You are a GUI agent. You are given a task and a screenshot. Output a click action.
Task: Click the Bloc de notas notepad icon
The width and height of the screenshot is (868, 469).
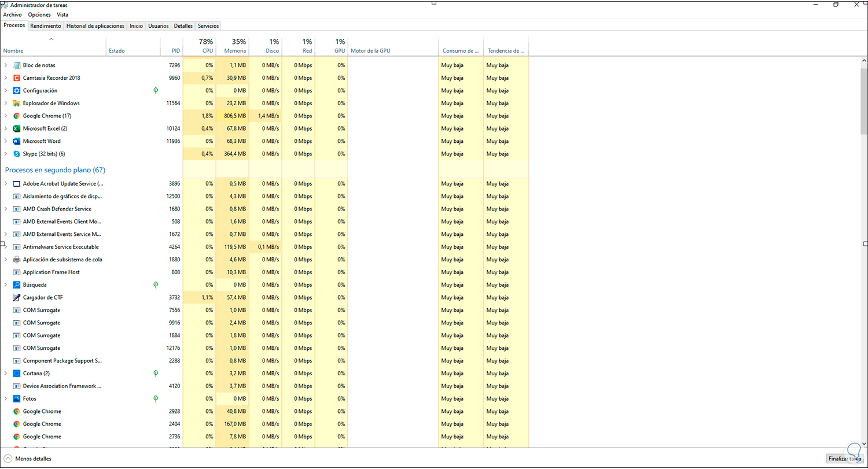pos(16,65)
